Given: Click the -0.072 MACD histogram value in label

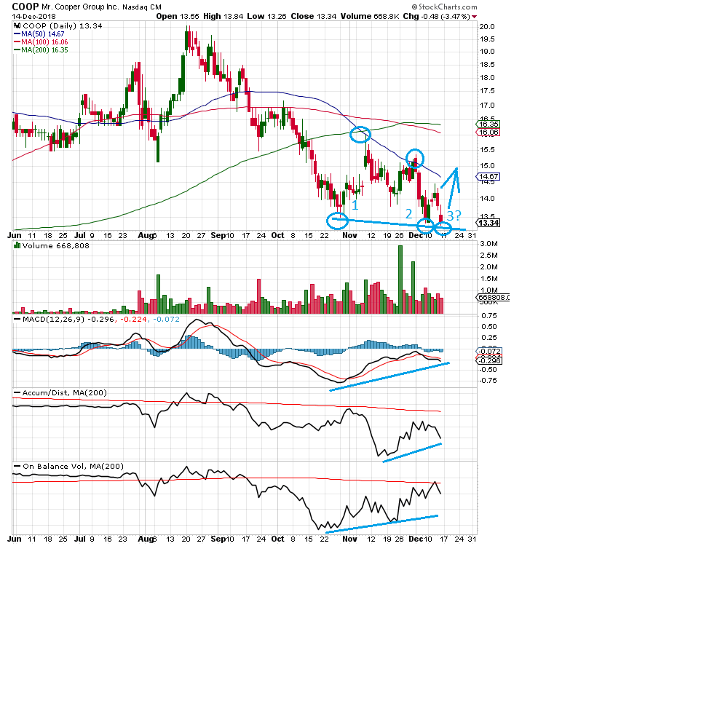Looking at the screenshot, I should pyautogui.click(x=166, y=320).
